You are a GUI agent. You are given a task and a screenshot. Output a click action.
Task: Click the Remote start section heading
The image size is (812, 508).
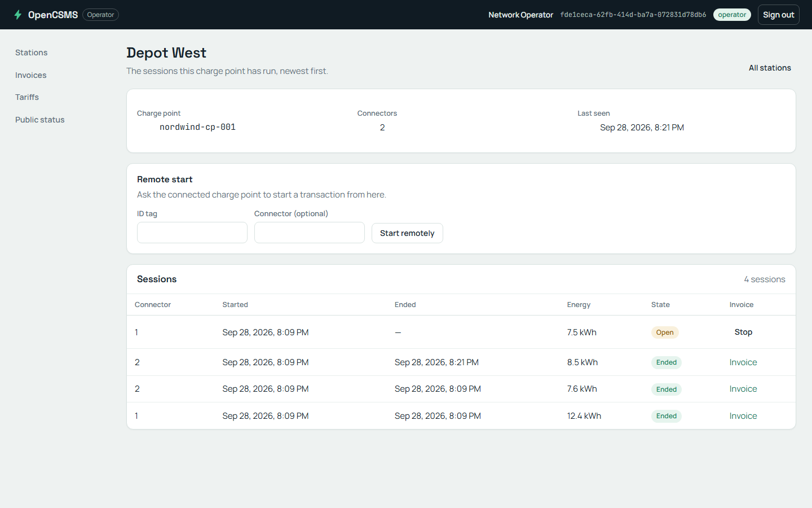165,179
